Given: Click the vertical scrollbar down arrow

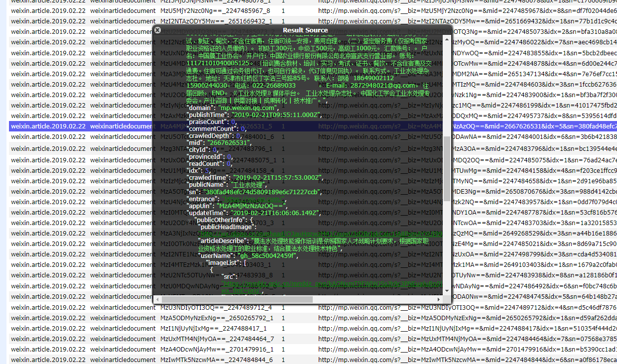Looking at the screenshot, I should [x=447, y=290].
